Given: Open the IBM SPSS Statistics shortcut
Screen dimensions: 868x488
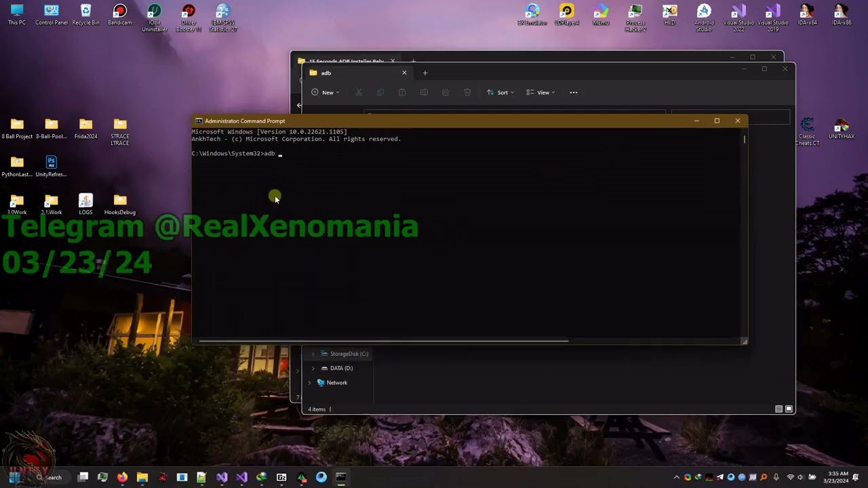Looking at the screenshot, I should coord(223,18).
